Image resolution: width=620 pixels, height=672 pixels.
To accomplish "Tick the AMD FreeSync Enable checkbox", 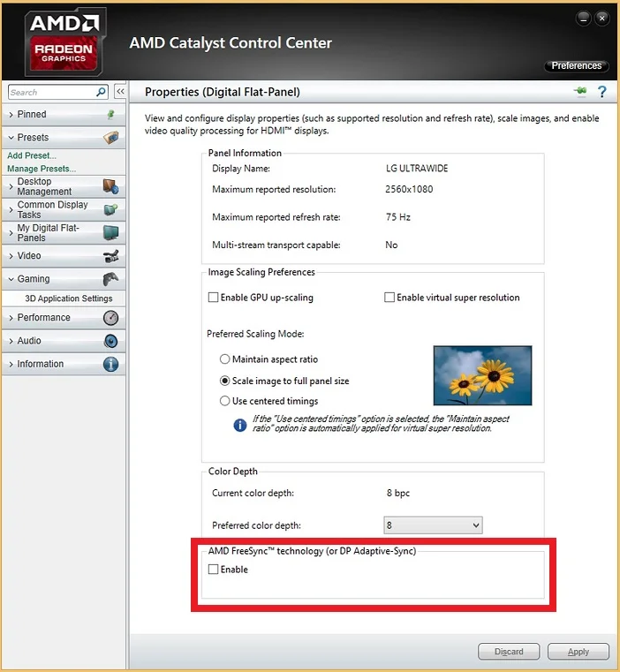I will (x=213, y=570).
